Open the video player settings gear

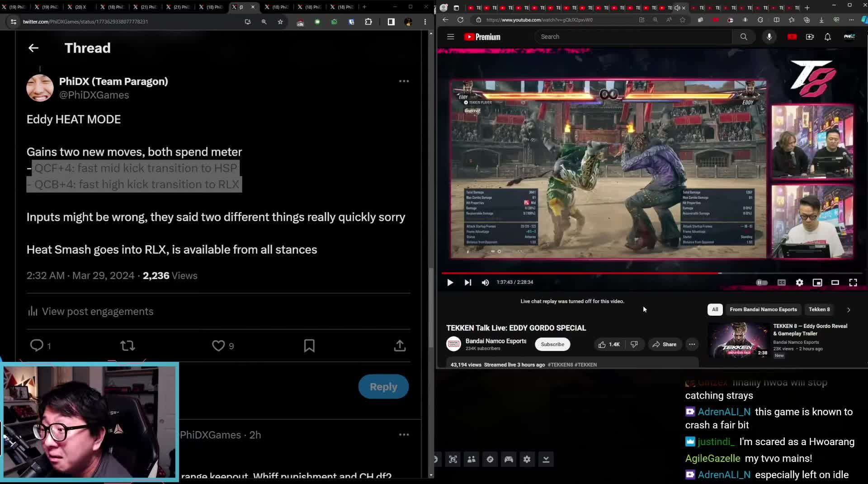[x=799, y=282]
